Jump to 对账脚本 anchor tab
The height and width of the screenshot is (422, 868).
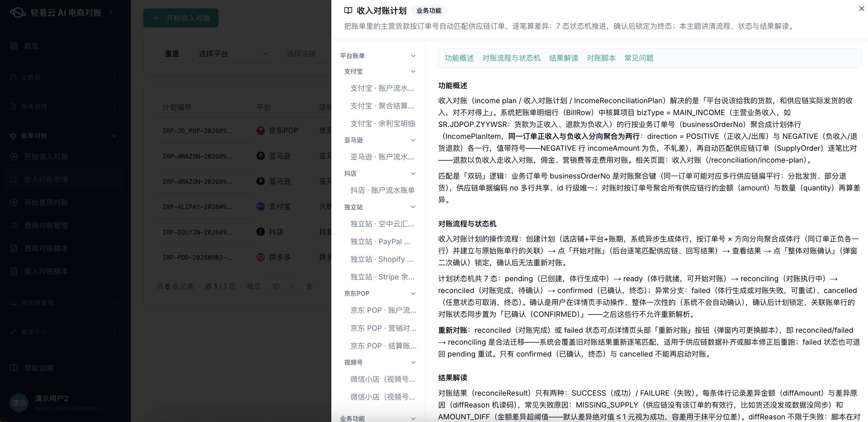coord(601,58)
